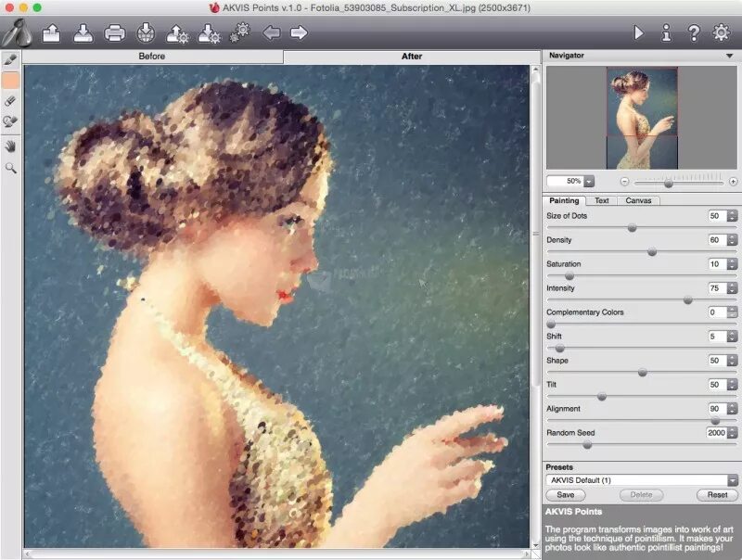Open program info with the i icon

click(x=666, y=32)
